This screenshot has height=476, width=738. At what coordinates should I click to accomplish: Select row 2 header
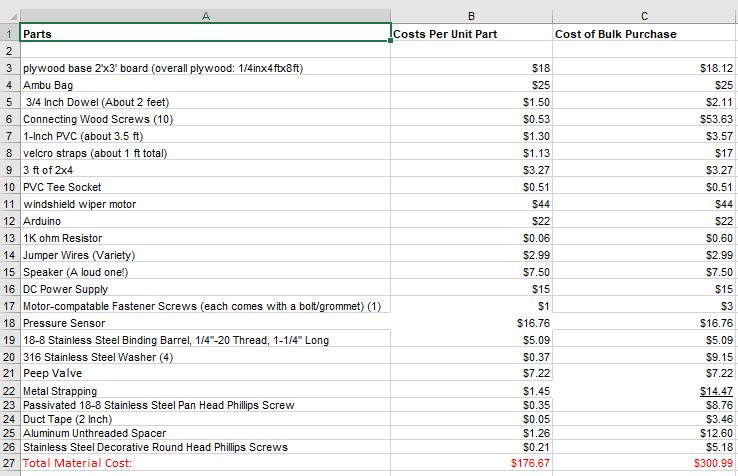[x=9, y=51]
